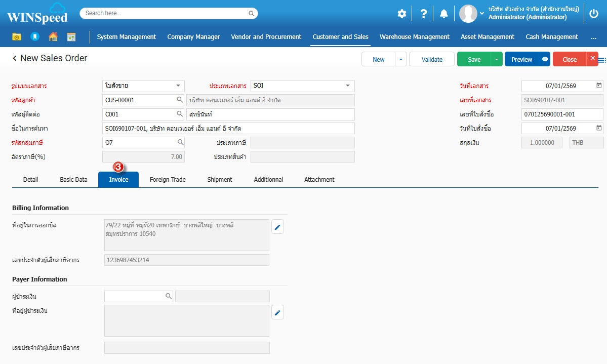
Task: Click the home icon in toolbar
Action: (x=53, y=37)
